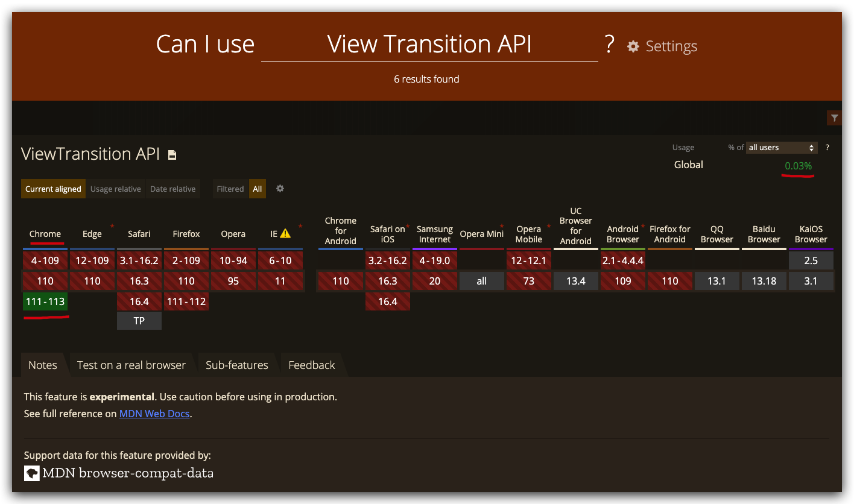Click the Firefox for Android column header
The width and height of the screenshot is (854, 504).
click(x=670, y=234)
